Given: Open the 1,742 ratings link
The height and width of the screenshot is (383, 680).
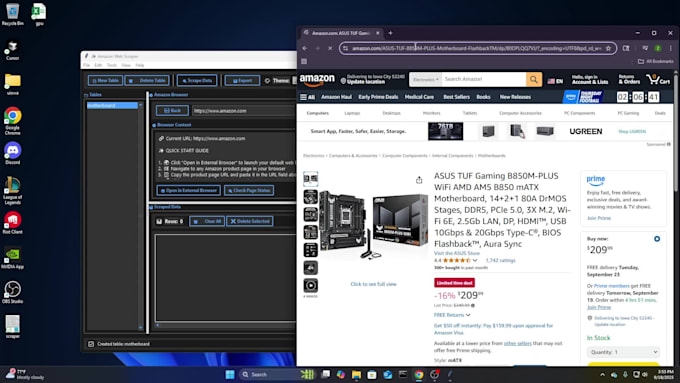Looking at the screenshot, I should point(500,261).
